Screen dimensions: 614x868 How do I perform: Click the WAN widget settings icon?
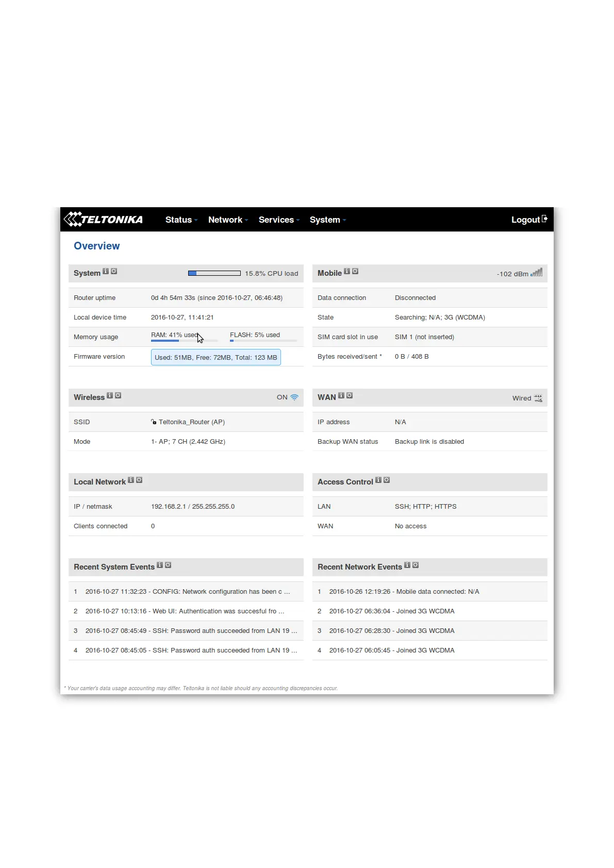(x=350, y=395)
